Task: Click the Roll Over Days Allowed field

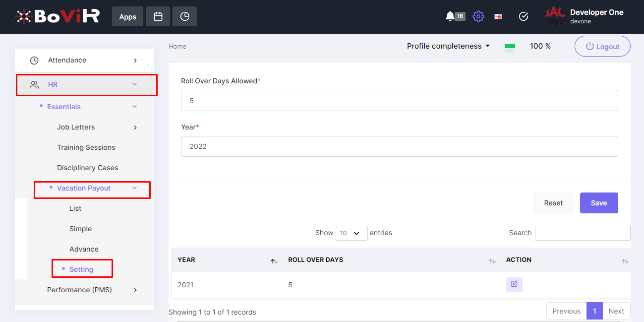Action: [399, 101]
